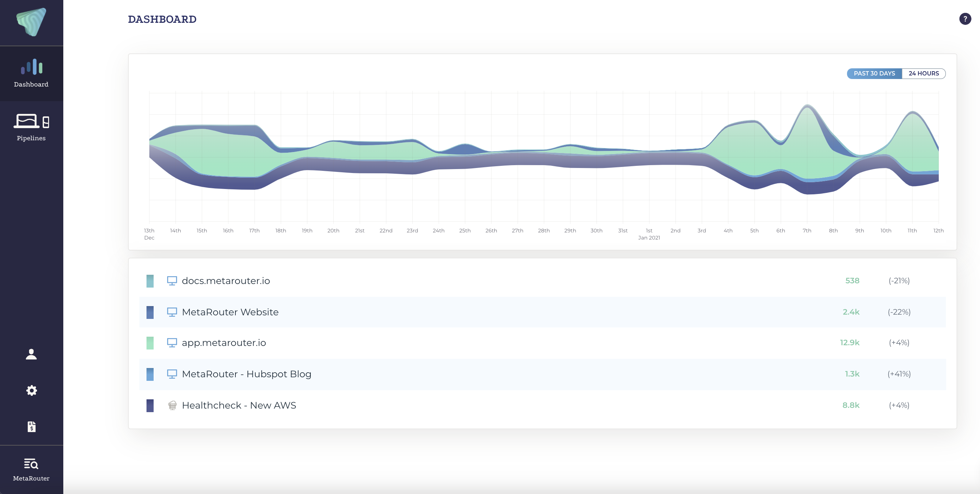Click the (-22%) change value
980x494 pixels.
pos(899,312)
